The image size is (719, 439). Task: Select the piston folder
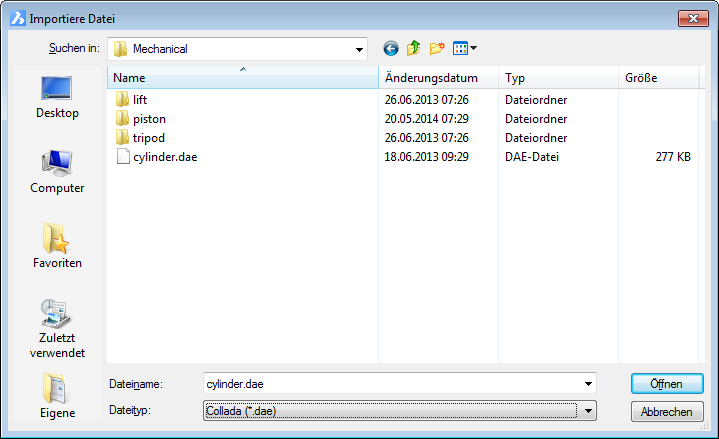pos(149,119)
